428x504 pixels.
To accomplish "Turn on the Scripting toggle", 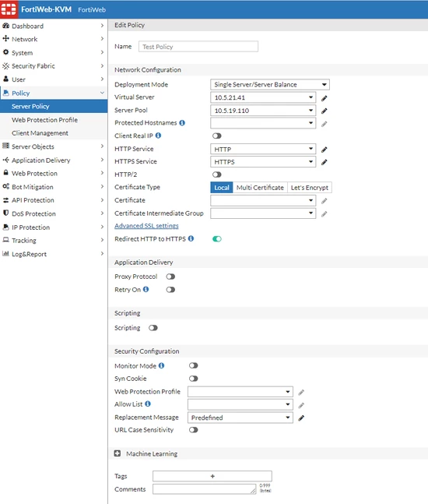I will pos(153,328).
